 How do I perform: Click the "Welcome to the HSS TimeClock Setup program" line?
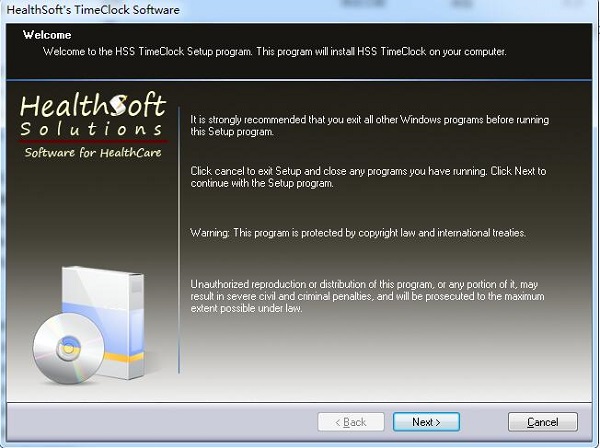tap(274, 51)
